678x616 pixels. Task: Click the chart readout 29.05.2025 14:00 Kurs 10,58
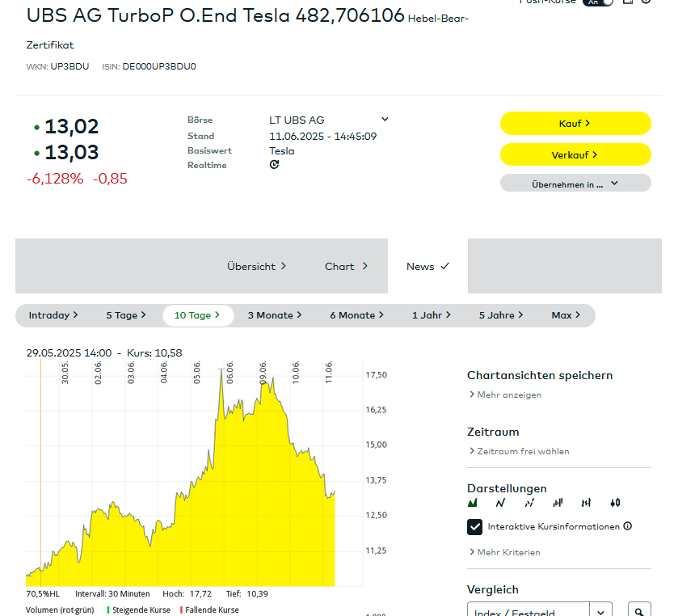point(104,353)
